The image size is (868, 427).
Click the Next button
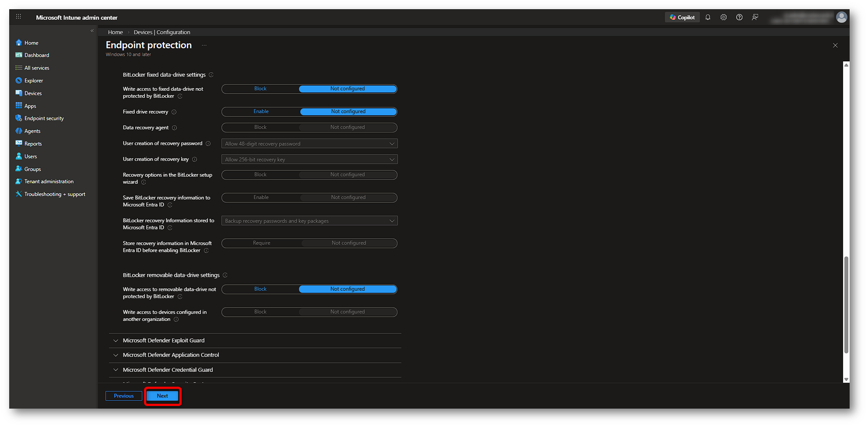(162, 396)
